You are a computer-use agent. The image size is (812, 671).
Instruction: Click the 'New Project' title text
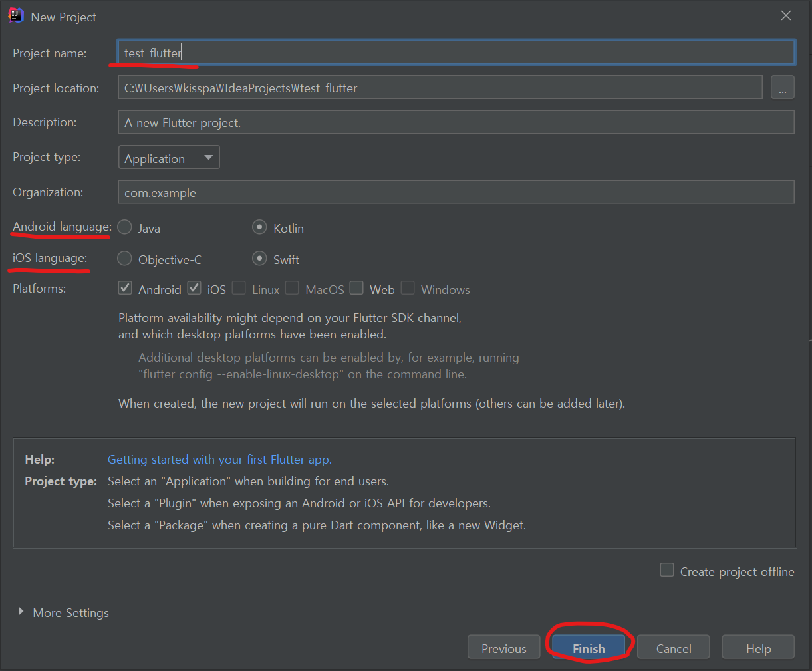(x=64, y=17)
